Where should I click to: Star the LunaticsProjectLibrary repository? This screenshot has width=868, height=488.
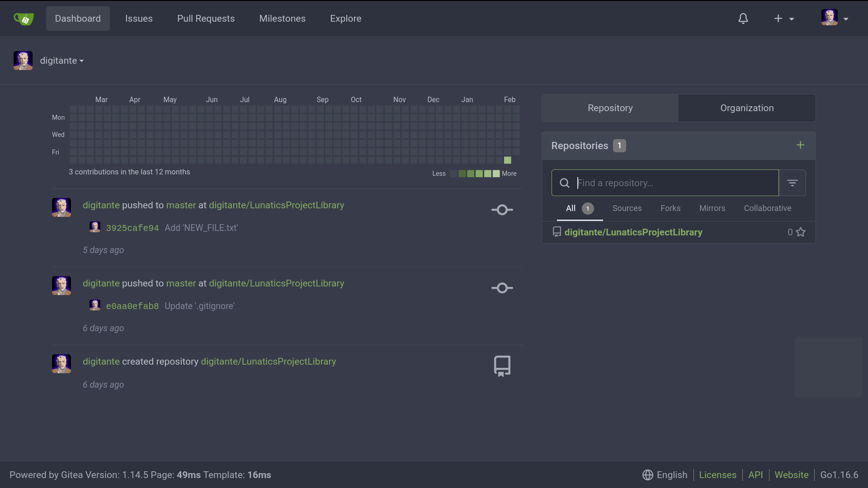[x=801, y=232]
